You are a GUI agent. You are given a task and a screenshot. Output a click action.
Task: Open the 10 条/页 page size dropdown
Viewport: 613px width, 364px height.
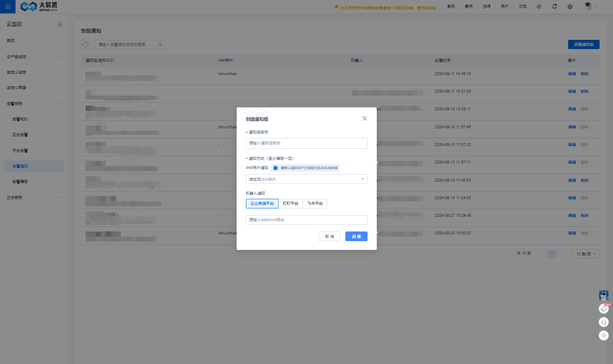click(586, 254)
